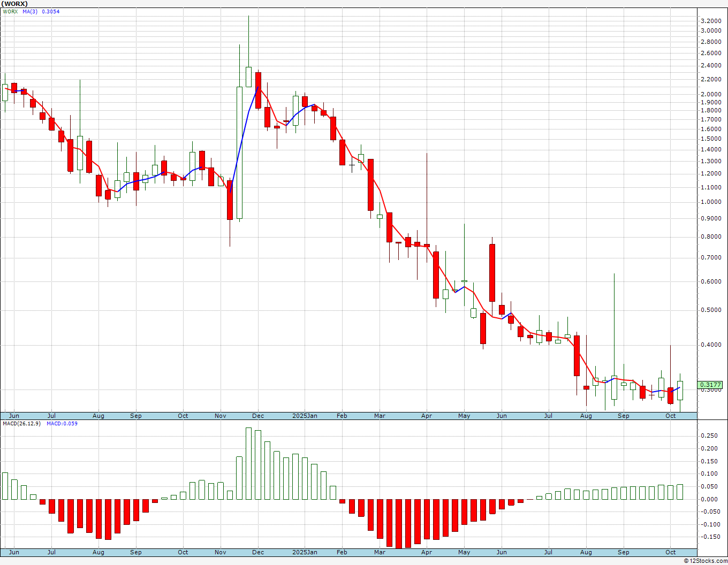Select Dec on the price chart date axis
728x565 pixels.
click(257, 416)
